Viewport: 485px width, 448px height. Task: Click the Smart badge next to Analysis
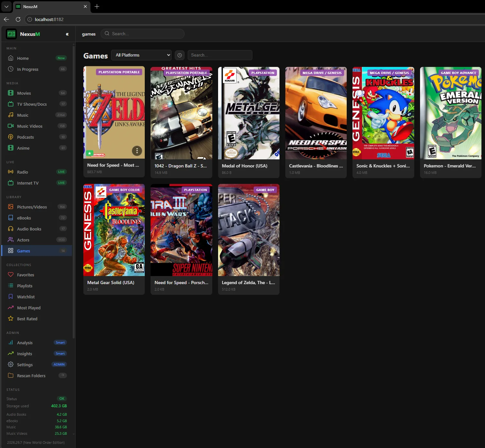coord(60,343)
